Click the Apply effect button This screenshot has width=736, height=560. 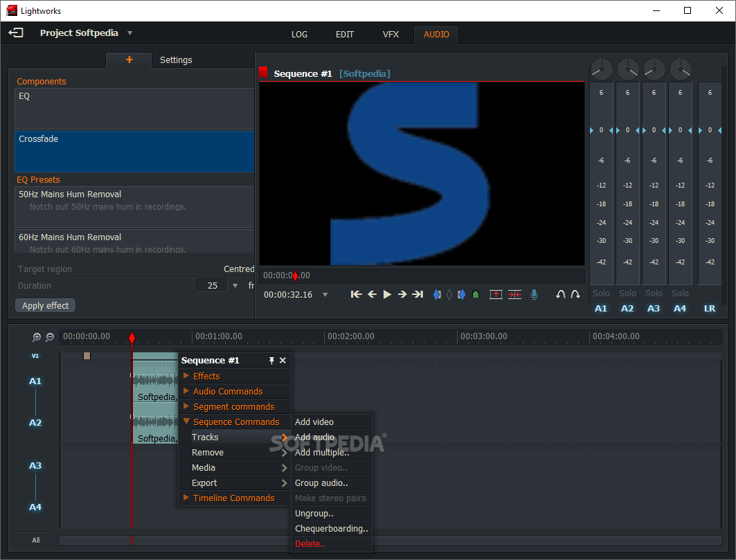coord(46,305)
